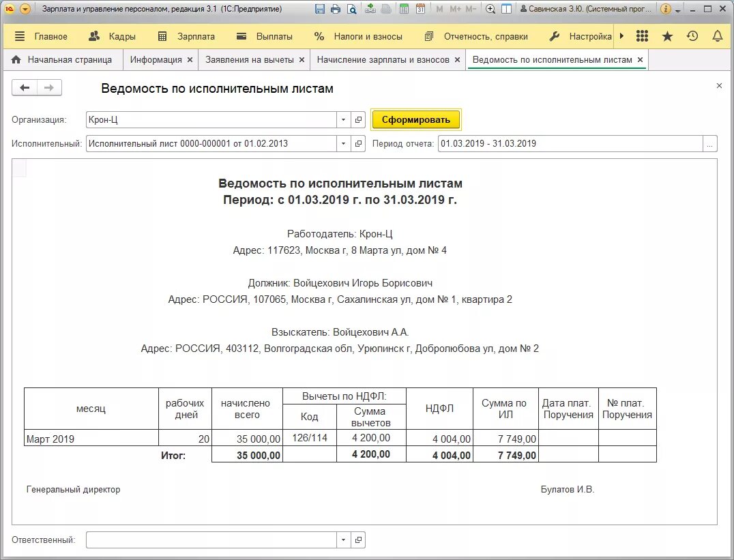
Task: Open the Отчетность, справки section
Action: point(475,37)
